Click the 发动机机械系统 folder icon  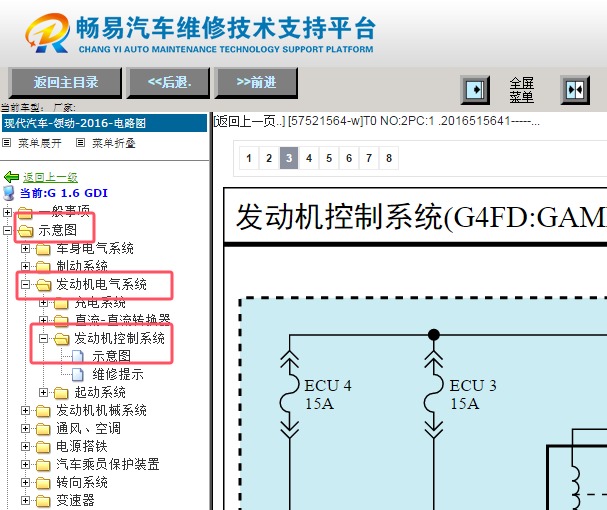43,411
